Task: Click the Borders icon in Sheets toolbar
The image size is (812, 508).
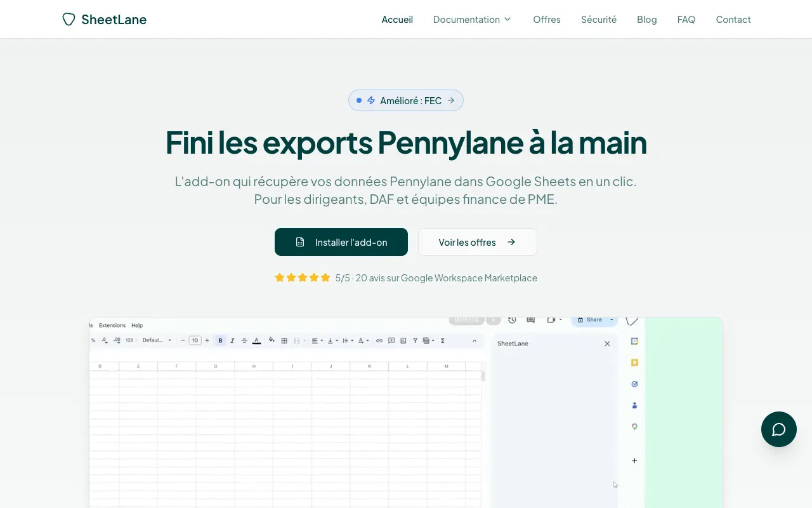Action: pos(284,340)
